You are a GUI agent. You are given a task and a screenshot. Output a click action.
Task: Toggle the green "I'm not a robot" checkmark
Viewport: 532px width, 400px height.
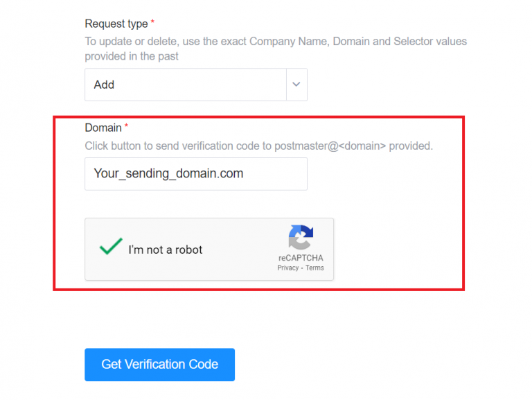click(x=111, y=246)
